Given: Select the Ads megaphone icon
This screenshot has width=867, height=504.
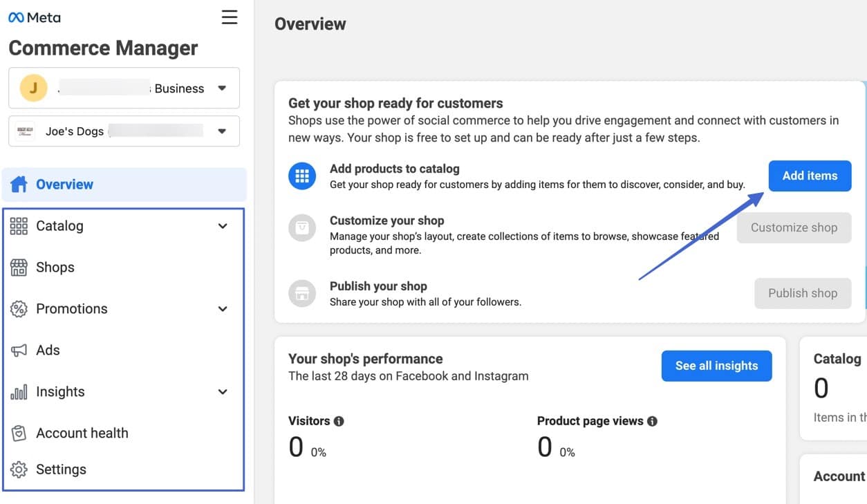Looking at the screenshot, I should 19,350.
